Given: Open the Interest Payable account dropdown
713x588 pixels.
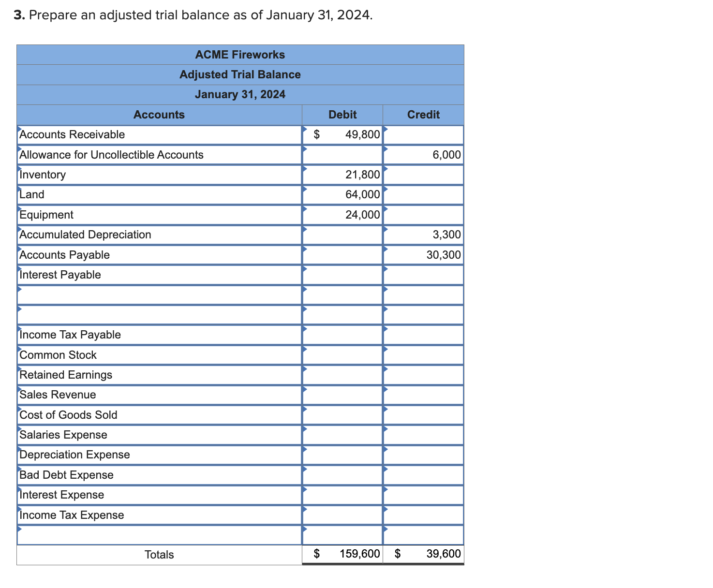Looking at the screenshot, I should 160,275.
